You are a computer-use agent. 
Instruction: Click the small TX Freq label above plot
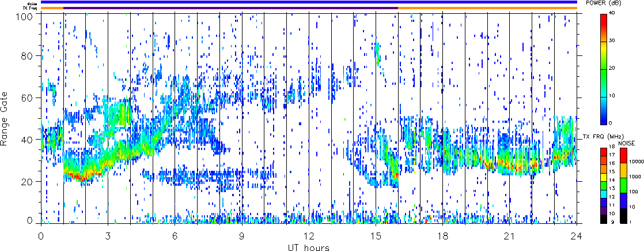(31, 8)
